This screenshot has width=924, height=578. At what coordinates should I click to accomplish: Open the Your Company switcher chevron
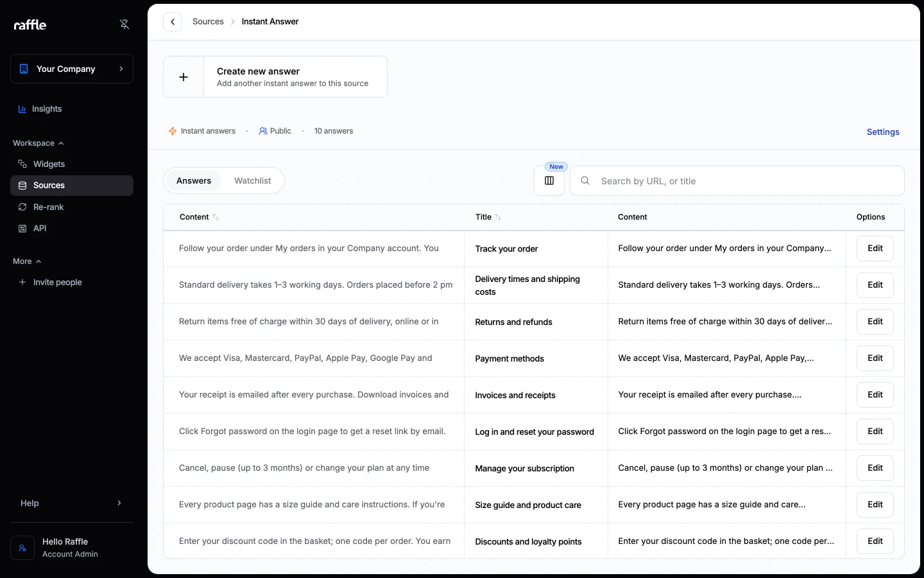tap(121, 69)
